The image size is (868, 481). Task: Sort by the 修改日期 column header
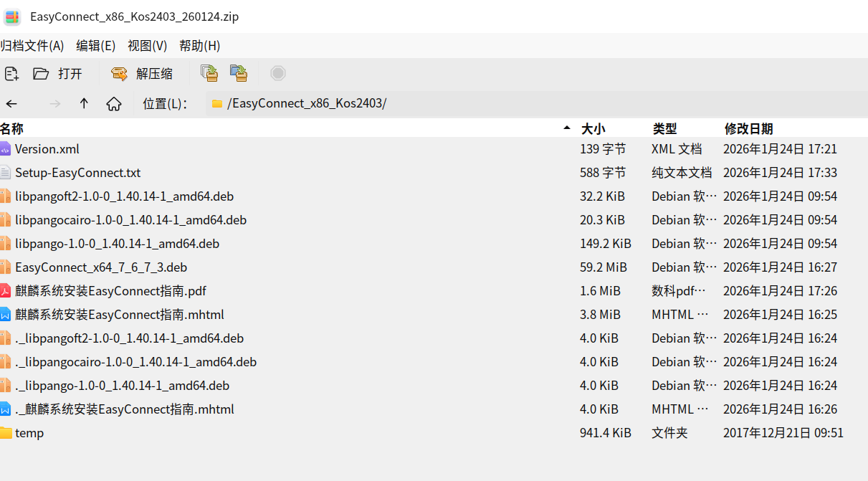coord(748,129)
